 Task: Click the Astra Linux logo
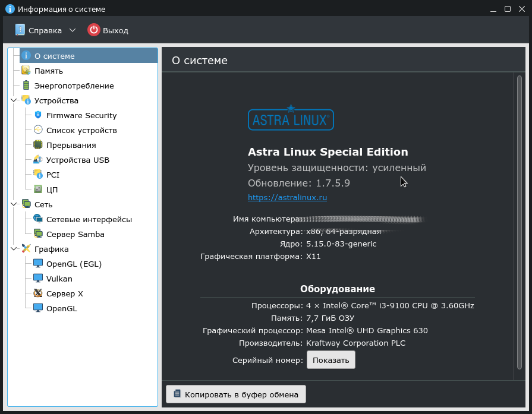click(x=291, y=118)
